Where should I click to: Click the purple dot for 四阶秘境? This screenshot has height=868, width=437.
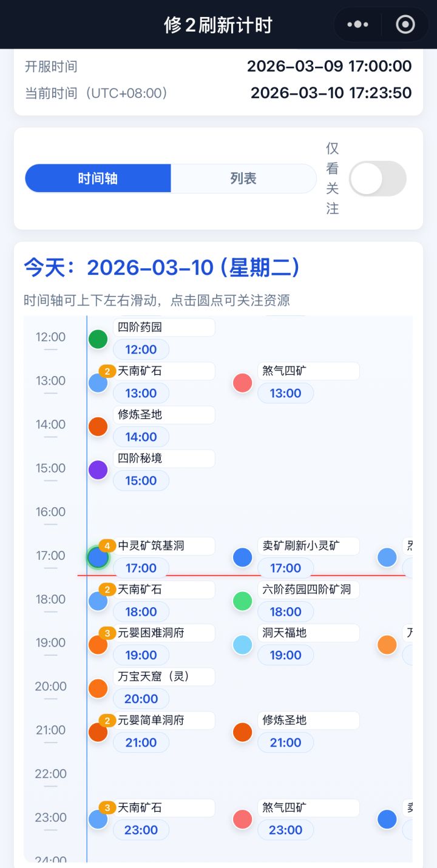tap(98, 470)
